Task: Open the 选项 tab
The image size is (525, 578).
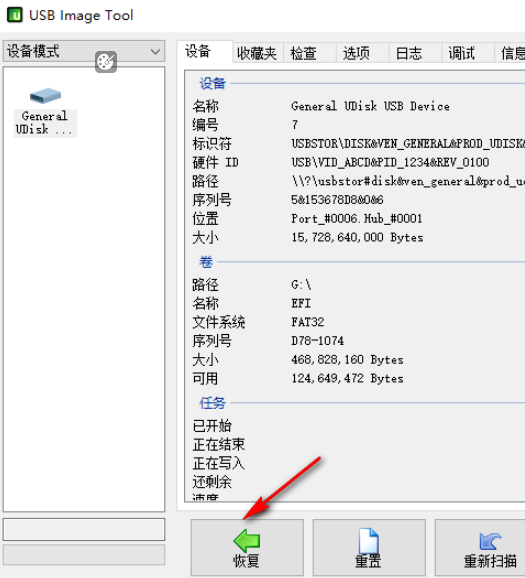Action: pyautogui.click(x=356, y=53)
